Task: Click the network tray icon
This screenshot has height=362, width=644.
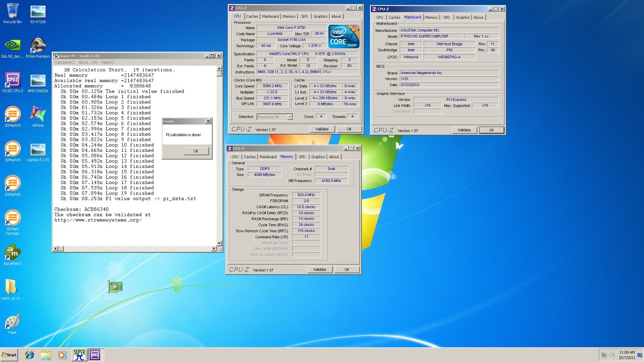Action: (604, 355)
